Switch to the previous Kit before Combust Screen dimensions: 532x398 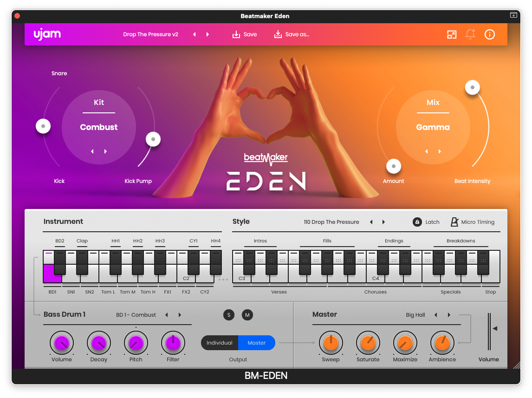coord(92,151)
